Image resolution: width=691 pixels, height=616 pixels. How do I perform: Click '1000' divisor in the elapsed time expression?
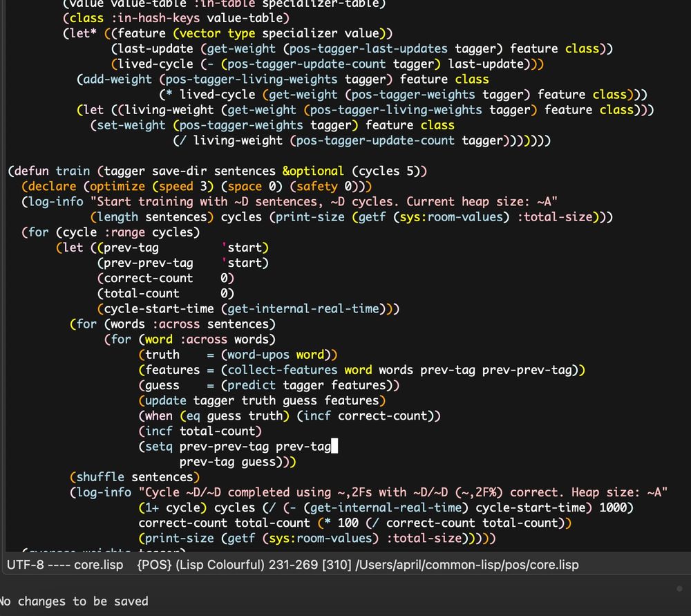613,508
